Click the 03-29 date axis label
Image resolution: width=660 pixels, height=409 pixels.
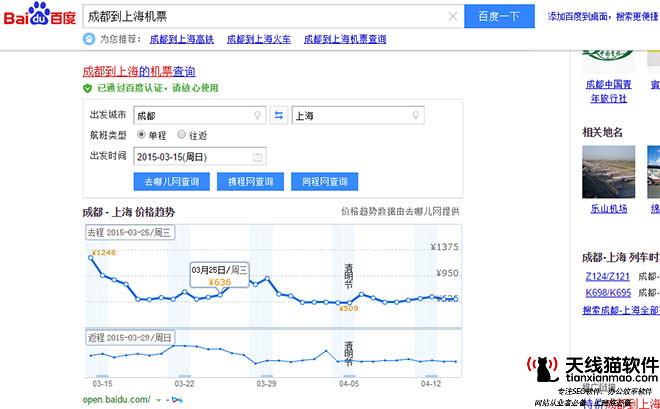pyautogui.click(x=266, y=384)
